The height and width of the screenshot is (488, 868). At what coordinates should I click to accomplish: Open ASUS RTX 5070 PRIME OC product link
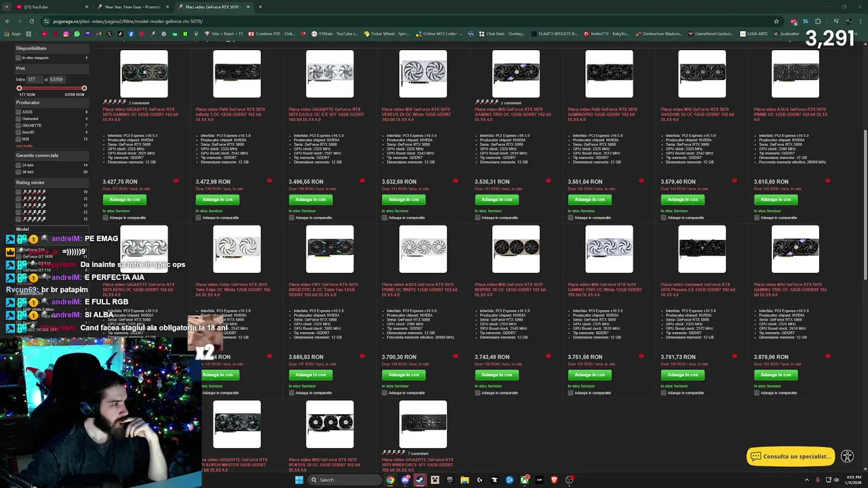tap(791, 115)
